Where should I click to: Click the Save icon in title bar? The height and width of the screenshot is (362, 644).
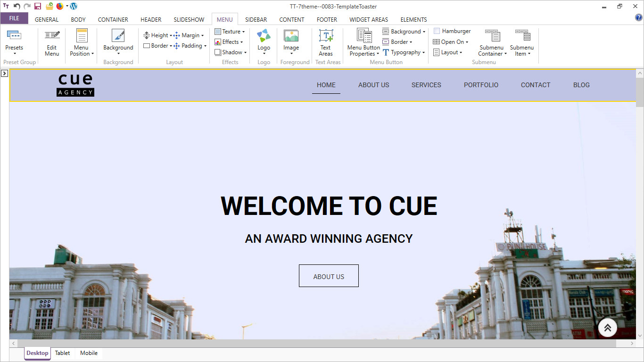click(x=38, y=6)
